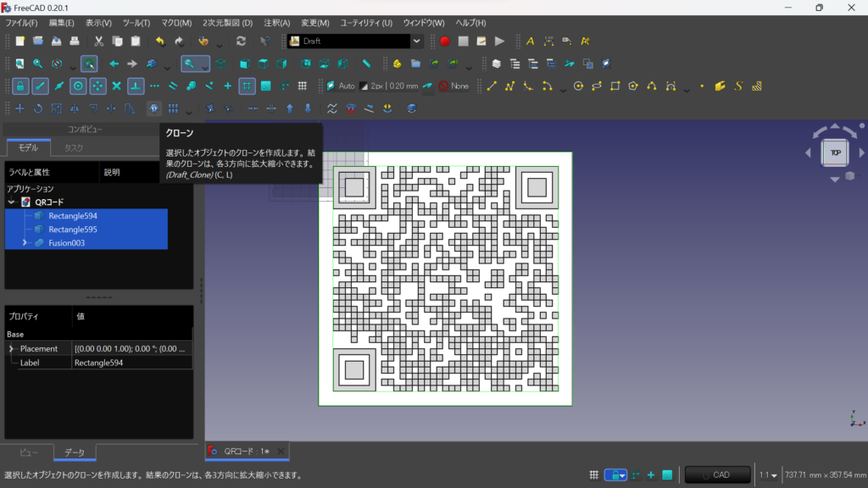Collapse the QRコード document tree node
This screenshot has width=868, height=488.
[x=11, y=202]
